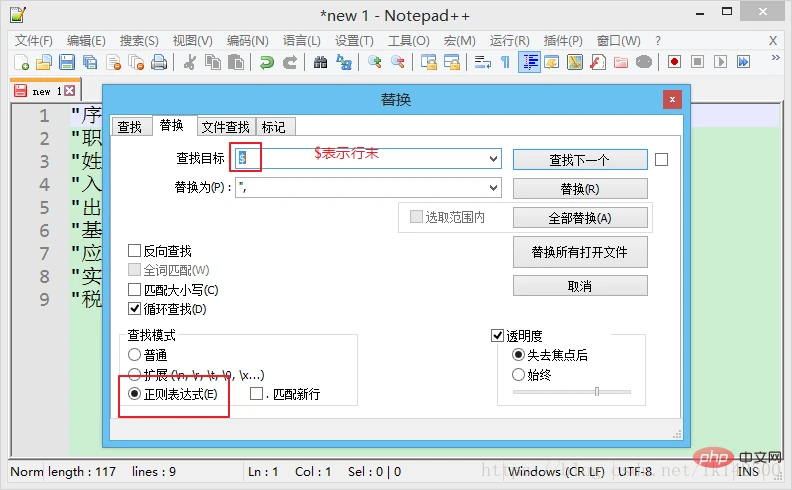Image resolution: width=792 pixels, height=490 pixels.
Task: Click the Print toolbar icon
Action: click(159, 62)
